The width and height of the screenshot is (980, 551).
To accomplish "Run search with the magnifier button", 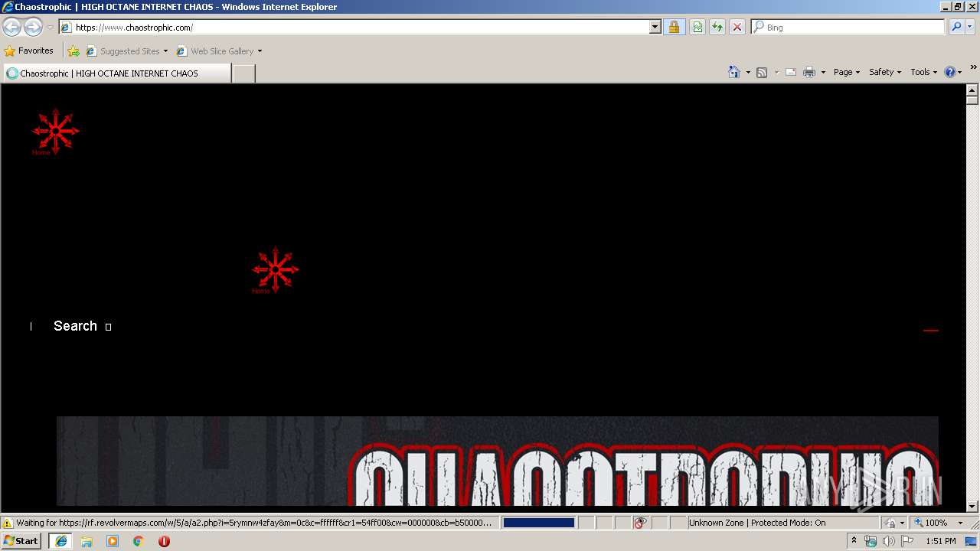I will [x=955, y=28].
